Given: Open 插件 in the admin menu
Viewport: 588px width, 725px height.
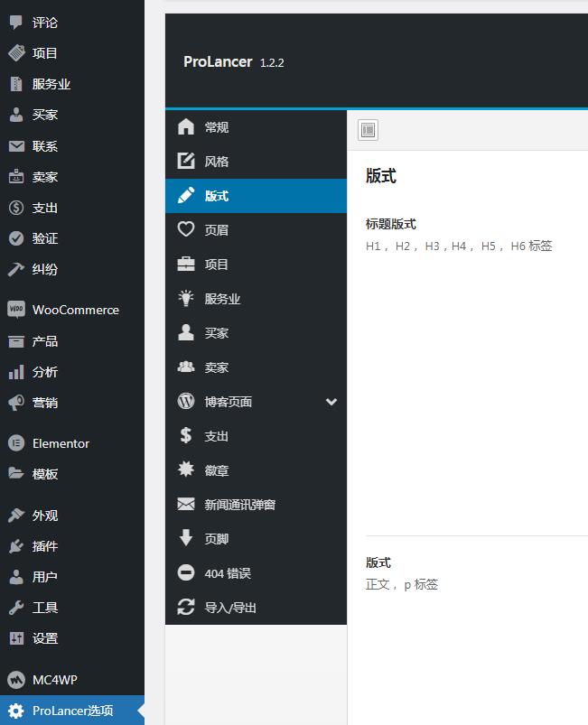Looking at the screenshot, I should pos(72,546).
